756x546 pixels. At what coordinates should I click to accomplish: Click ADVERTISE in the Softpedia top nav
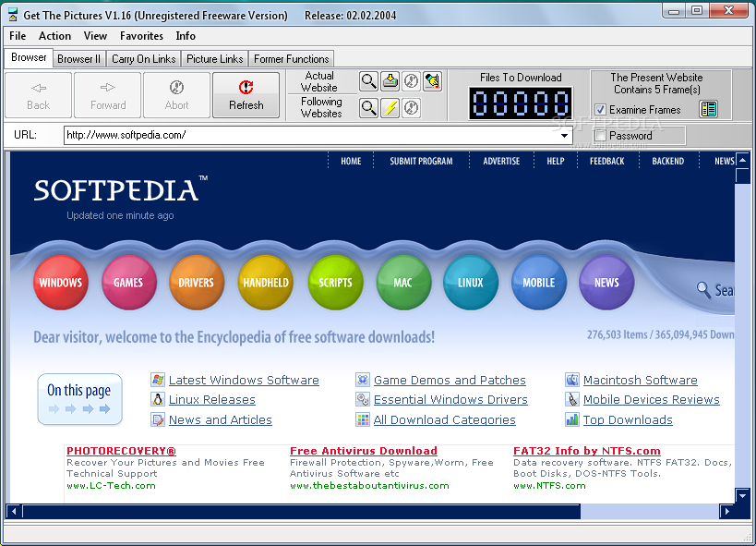[501, 162]
